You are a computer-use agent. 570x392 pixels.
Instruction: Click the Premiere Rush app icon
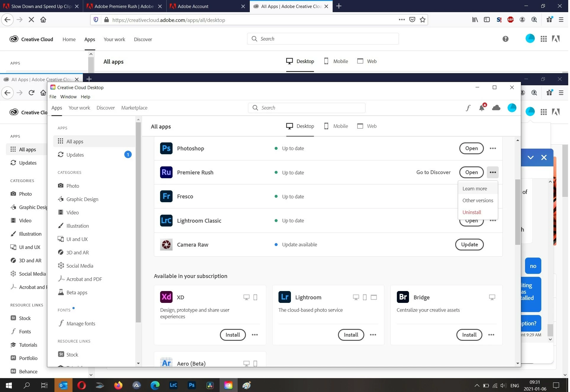coord(167,173)
